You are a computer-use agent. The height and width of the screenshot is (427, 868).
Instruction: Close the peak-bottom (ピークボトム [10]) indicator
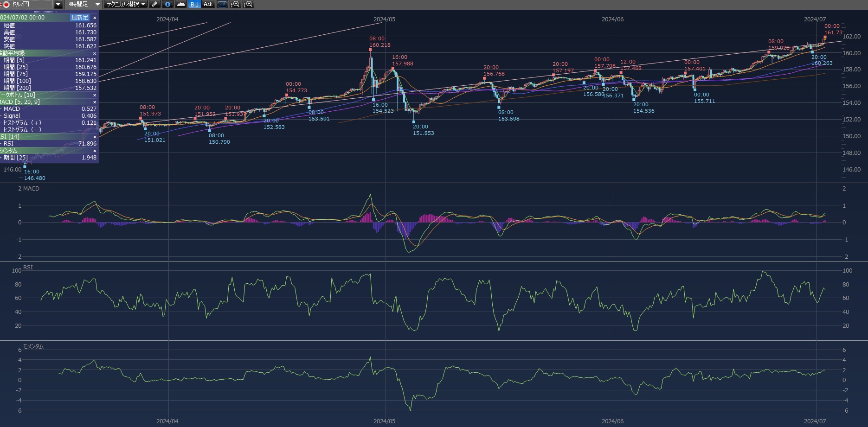click(x=95, y=95)
